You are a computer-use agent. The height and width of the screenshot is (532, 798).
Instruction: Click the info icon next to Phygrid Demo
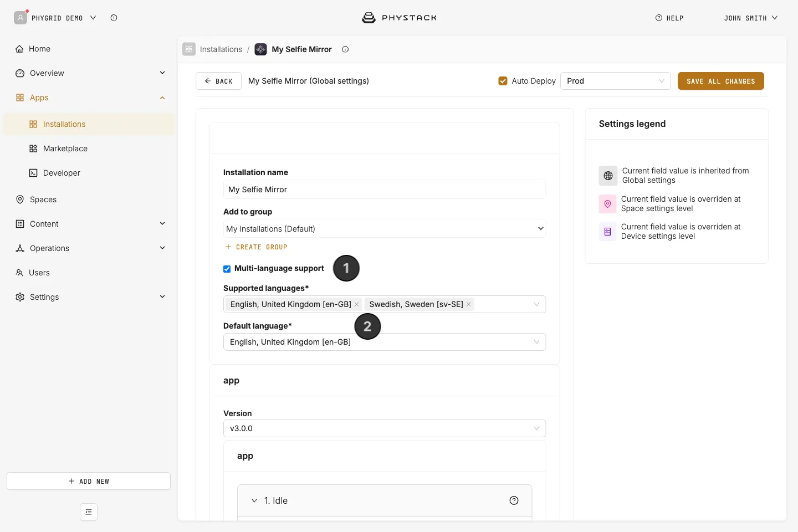pyautogui.click(x=114, y=18)
